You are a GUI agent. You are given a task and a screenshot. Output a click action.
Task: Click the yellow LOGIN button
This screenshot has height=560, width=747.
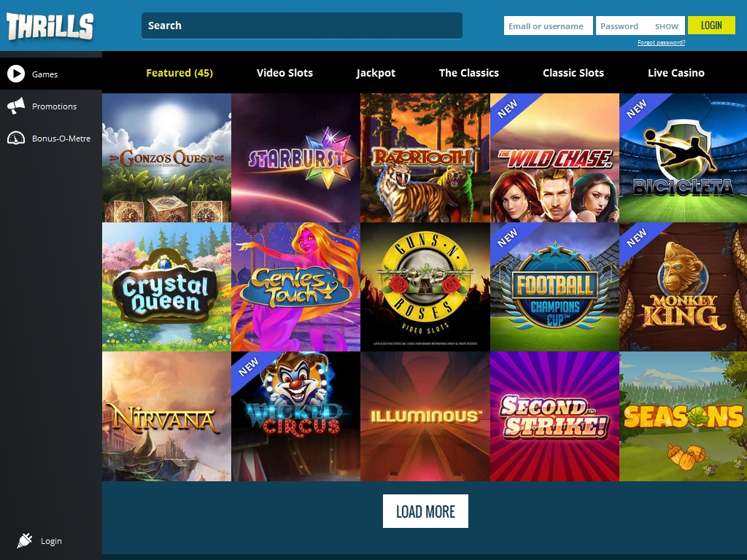[x=711, y=26]
